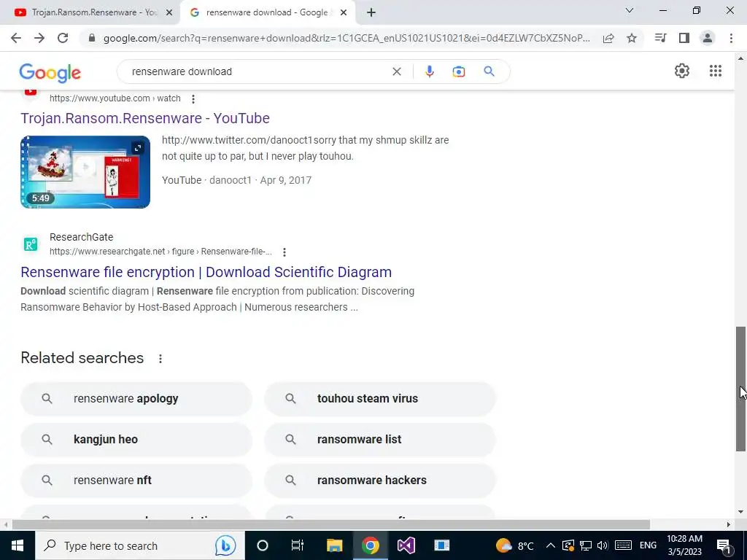This screenshot has width=747, height=560.
Task: Open Rensenware file encryption ResearchGate link
Action: (206, 272)
